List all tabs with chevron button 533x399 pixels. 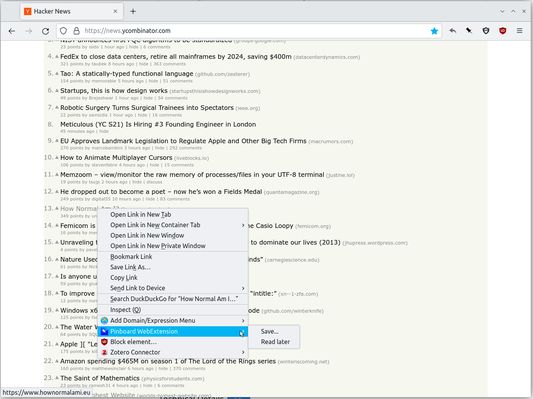coord(502,11)
